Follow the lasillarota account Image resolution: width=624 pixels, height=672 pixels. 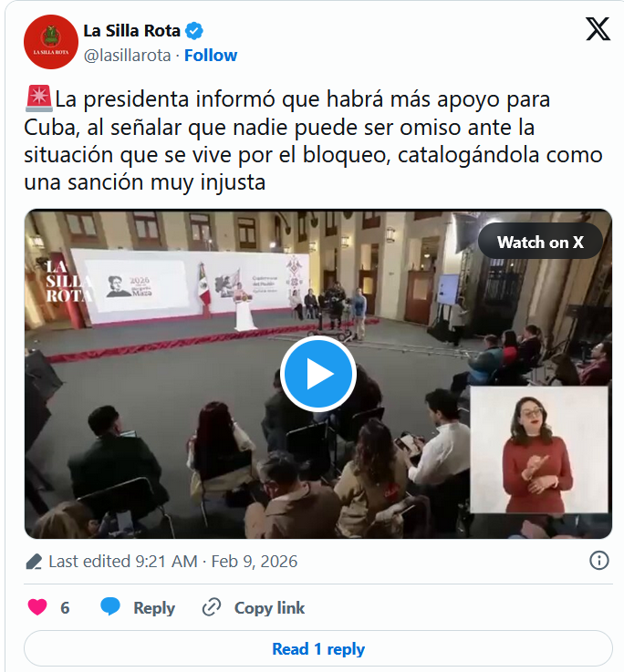[211, 56]
